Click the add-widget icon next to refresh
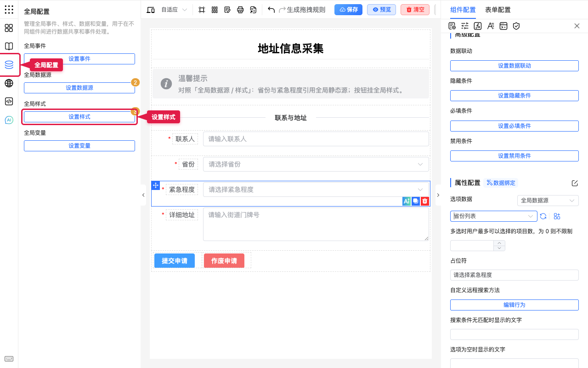Image resolution: width=588 pixels, height=368 pixels. pos(557,216)
